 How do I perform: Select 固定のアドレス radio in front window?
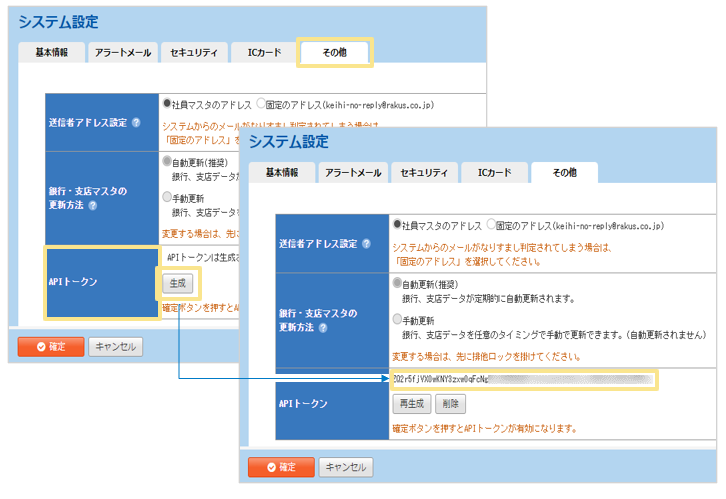pyautogui.click(x=489, y=225)
